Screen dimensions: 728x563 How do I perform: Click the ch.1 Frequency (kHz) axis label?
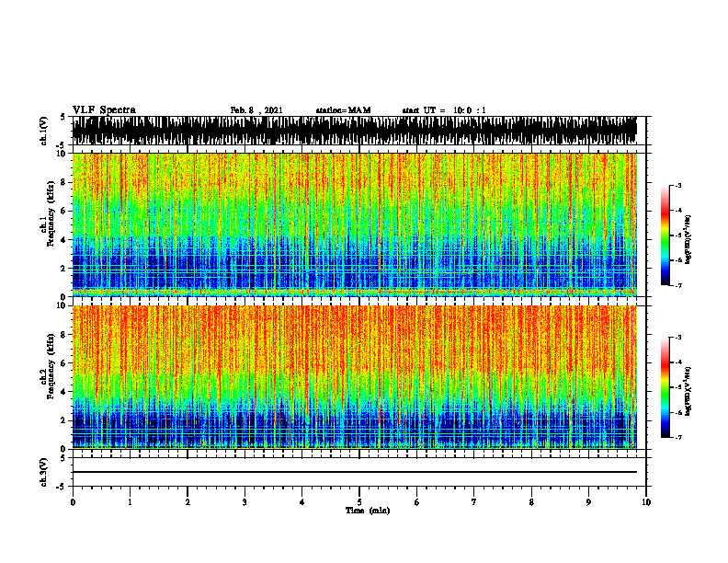tap(47, 213)
